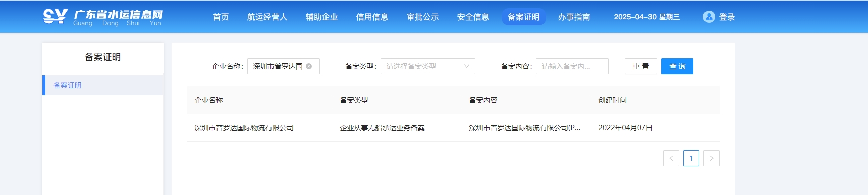Select page 1 in pagination
Viewport: 868px width, 195px height.
pos(691,158)
